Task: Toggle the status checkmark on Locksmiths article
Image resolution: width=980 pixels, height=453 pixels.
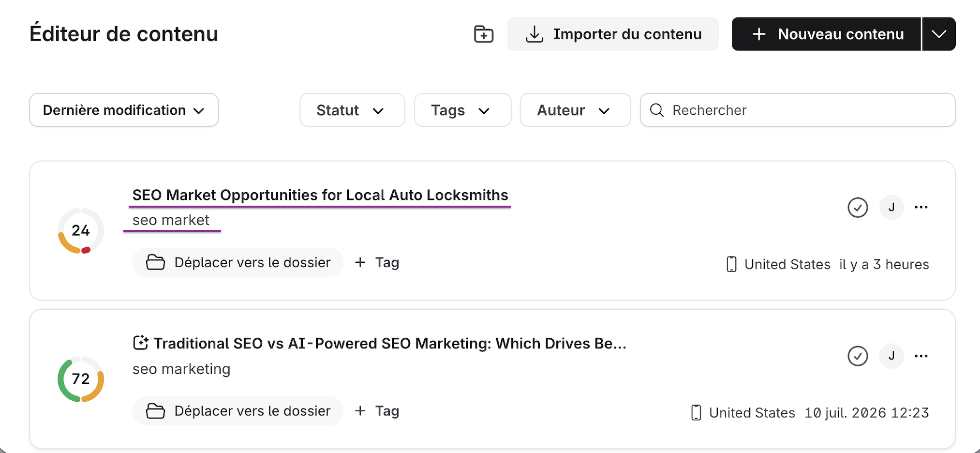Action: [x=858, y=208]
